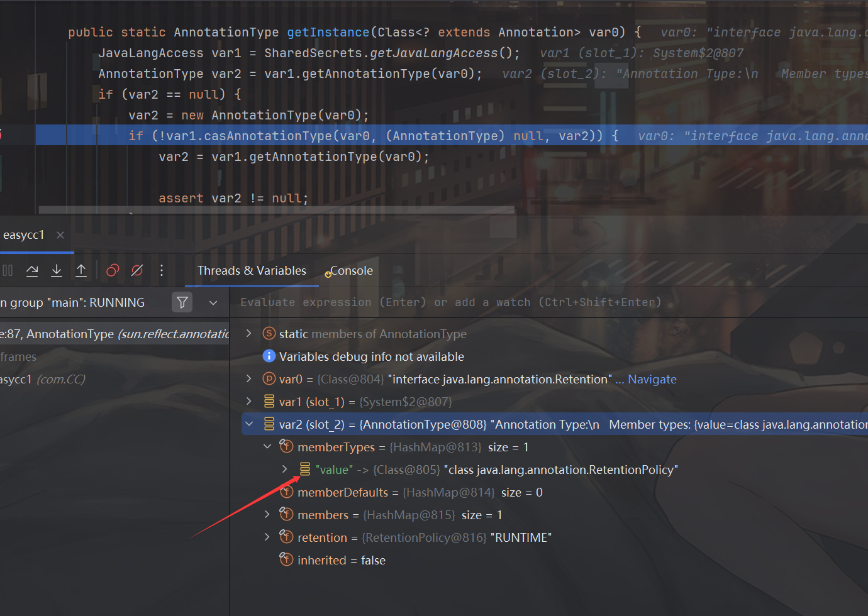This screenshot has height=616, width=868.
Task: Click the Step Out arrow icon
Action: tap(81, 270)
